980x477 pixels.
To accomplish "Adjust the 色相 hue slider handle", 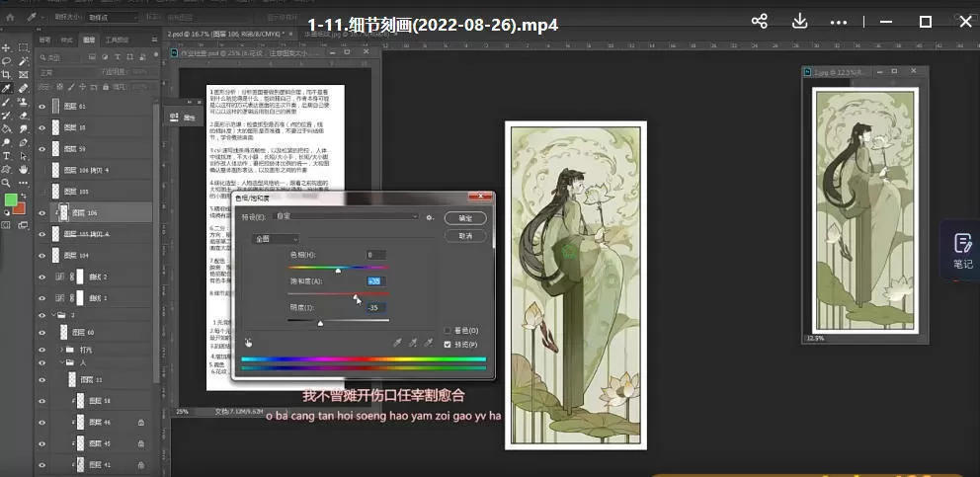I will [339, 271].
